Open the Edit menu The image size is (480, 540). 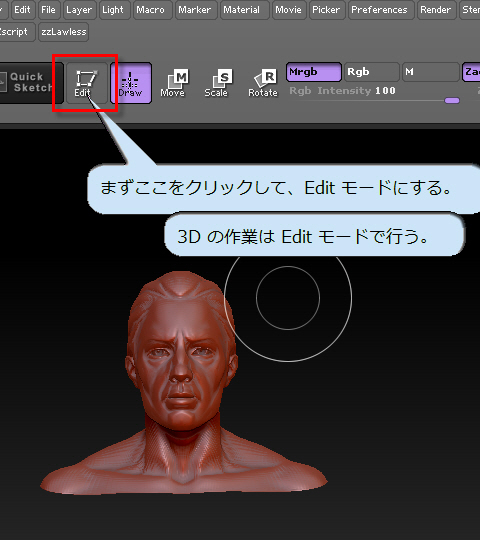point(22,10)
